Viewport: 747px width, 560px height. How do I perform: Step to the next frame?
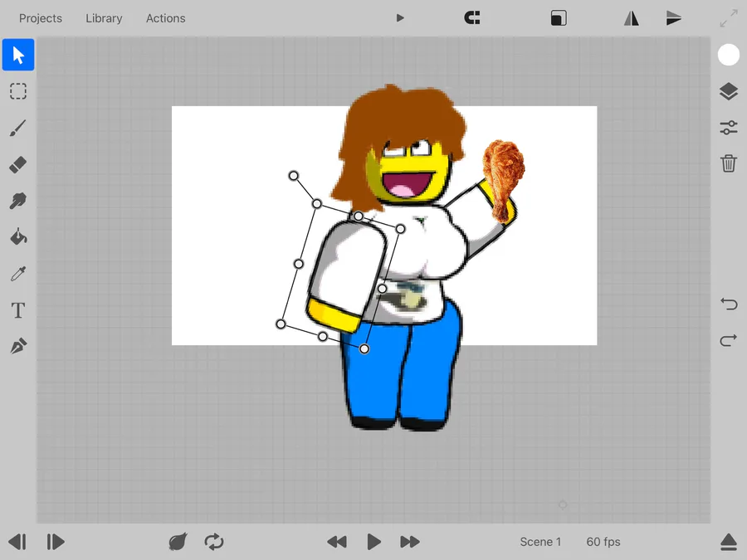56,542
